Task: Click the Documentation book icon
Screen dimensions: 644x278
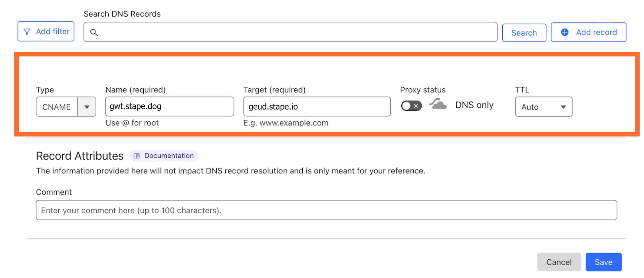Action: point(136,156)
